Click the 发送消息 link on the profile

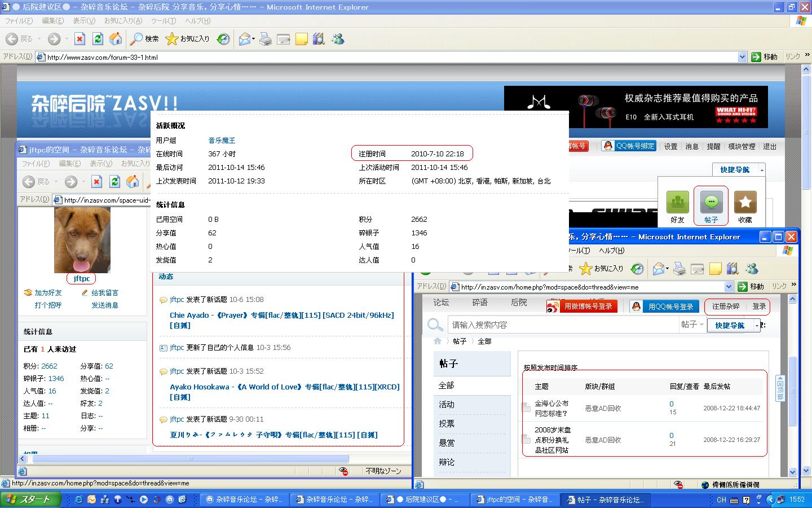point(105,305)
